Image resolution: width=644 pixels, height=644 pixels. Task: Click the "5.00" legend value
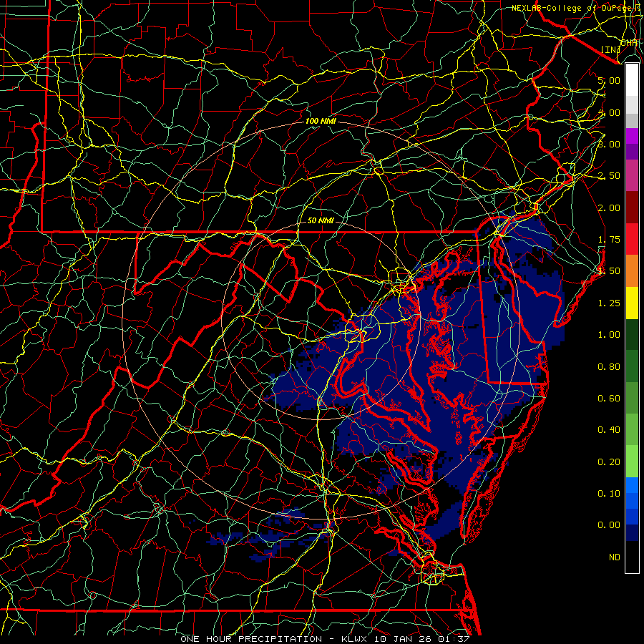pyautogui.click(x=609, y=80)
